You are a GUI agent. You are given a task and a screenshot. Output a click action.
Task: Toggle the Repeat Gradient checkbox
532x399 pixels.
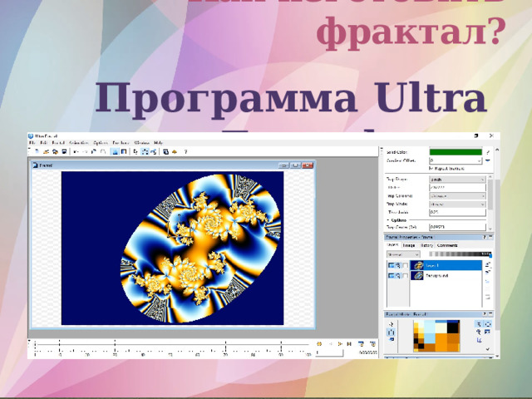(x=431, y=169)
